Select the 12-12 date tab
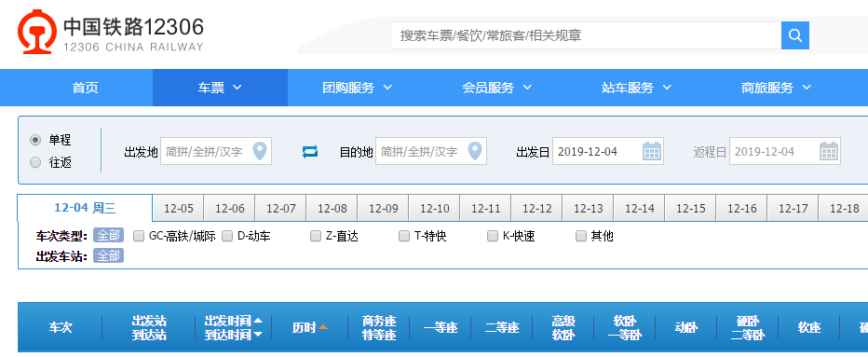The width and height of the screenshot is (868, 357). [537, 209]
